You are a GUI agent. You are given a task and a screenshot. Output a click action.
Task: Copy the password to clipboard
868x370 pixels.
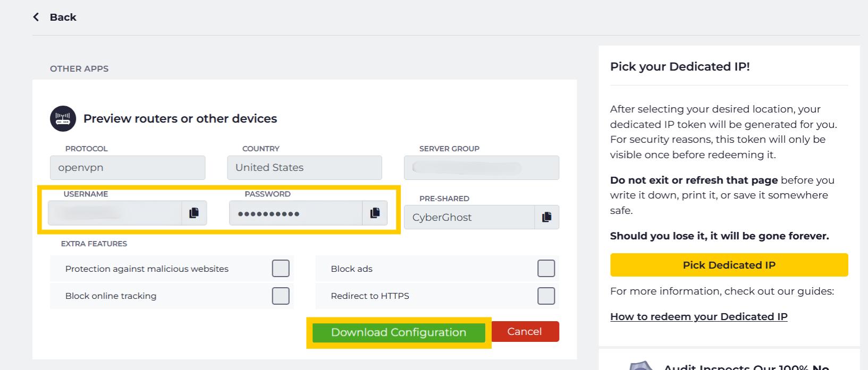click(375, 213)
